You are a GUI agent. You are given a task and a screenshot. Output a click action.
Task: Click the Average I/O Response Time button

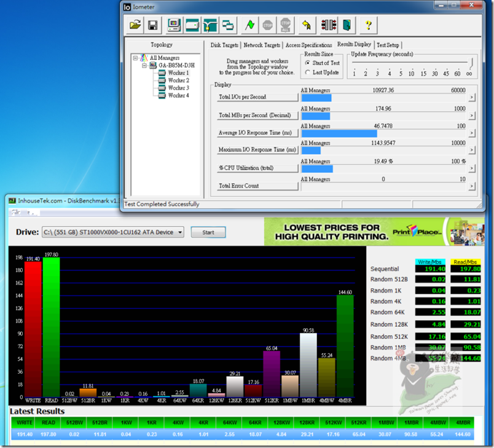coord(255,133)
